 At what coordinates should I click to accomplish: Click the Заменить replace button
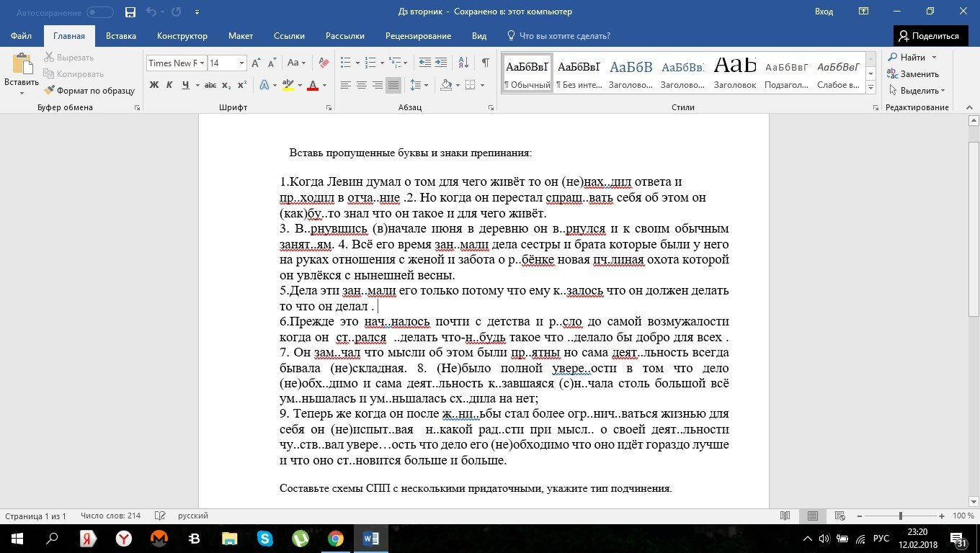[x=913, y=74]
